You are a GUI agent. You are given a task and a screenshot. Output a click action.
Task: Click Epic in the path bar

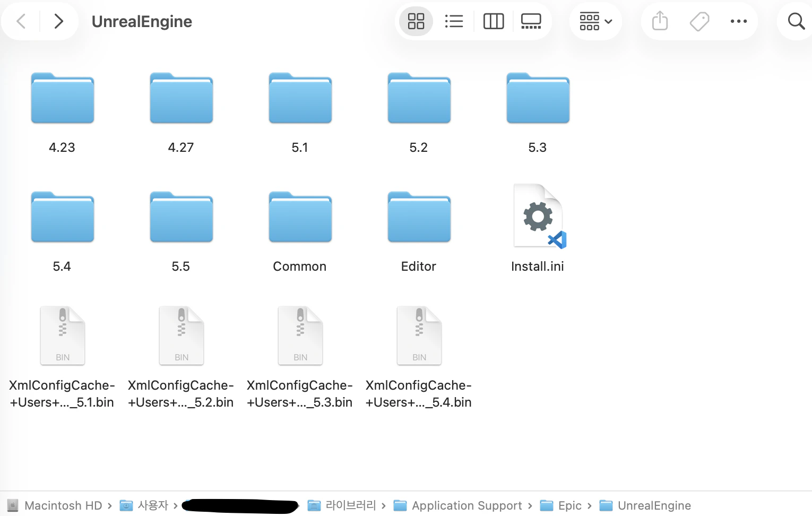(x=561, y=505)
